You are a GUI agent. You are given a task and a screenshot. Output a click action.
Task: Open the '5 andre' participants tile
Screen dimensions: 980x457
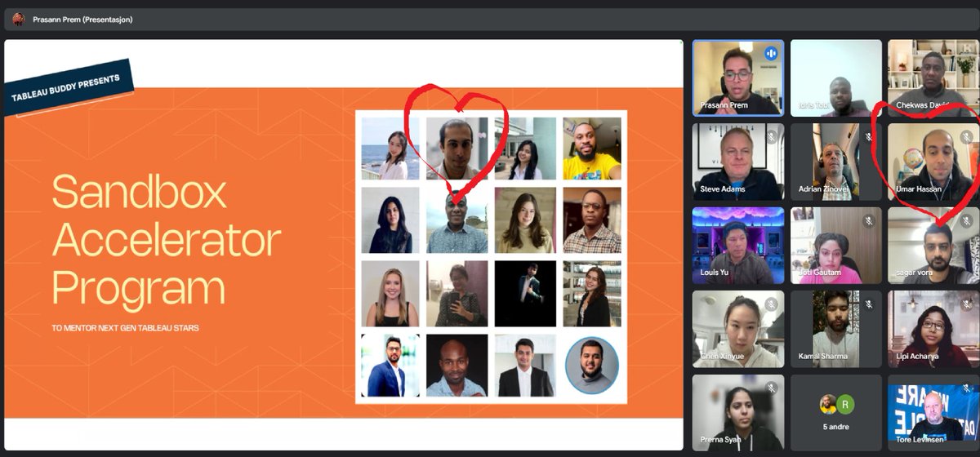[x=836, y=412]
